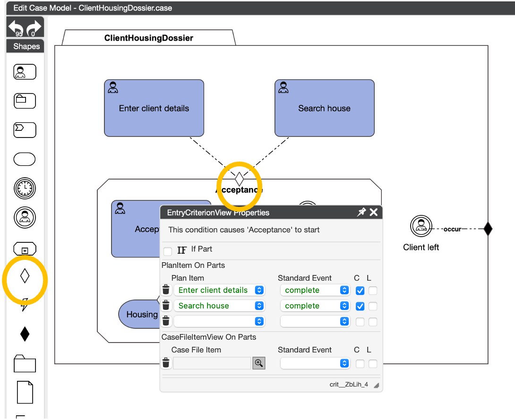Check L box for Search house row

[373, 306]
